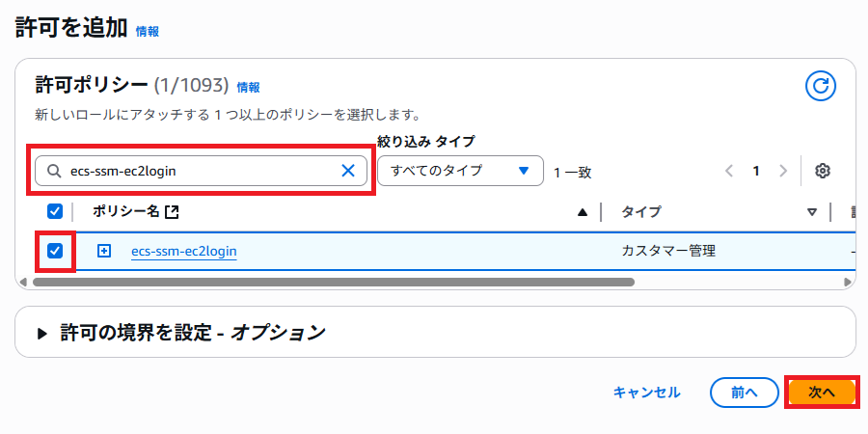Click the horizontal table scrollbar
The width and height of the screenshot is (868, 434).
pos(333,283)
